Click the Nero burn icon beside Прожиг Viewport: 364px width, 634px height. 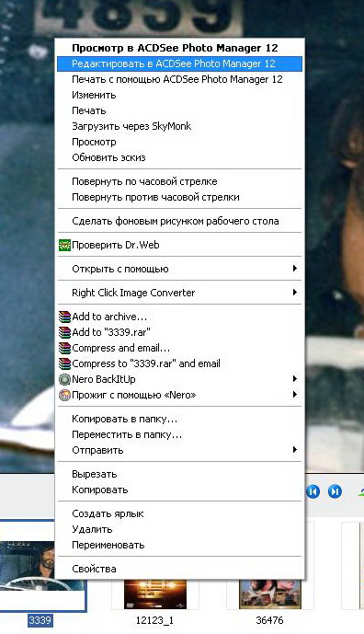point(64,395)
